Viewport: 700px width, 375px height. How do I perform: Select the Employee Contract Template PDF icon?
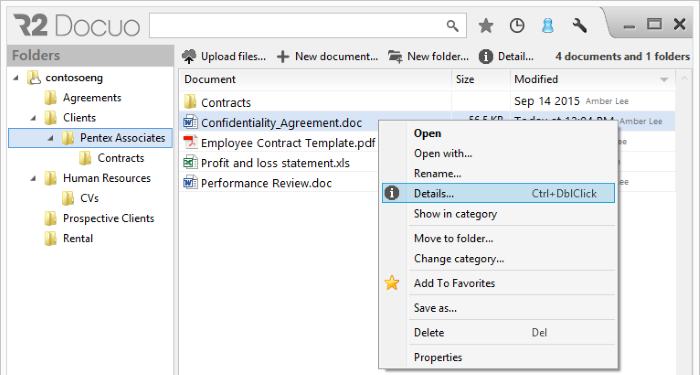coord(191,142)
